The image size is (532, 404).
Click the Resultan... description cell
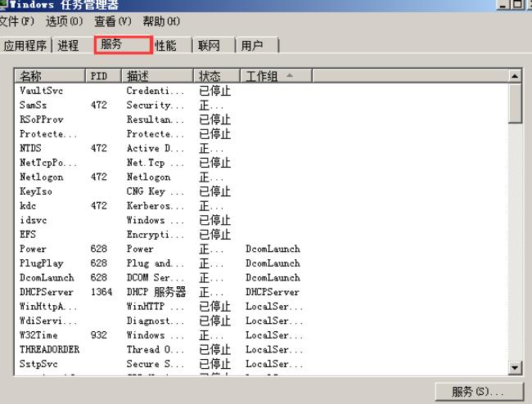(156, 119)
